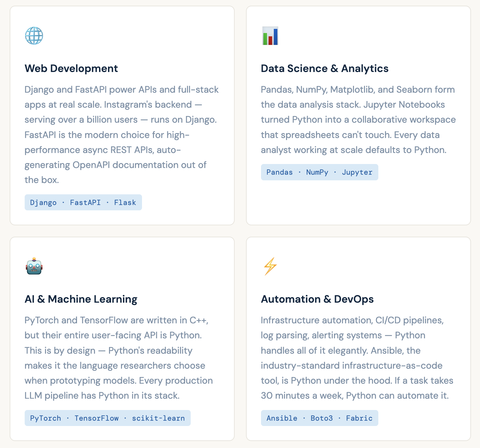The image size is (480, 448).
Task: Click the Automation & DevOps description text
Action: tap(357, 358)
